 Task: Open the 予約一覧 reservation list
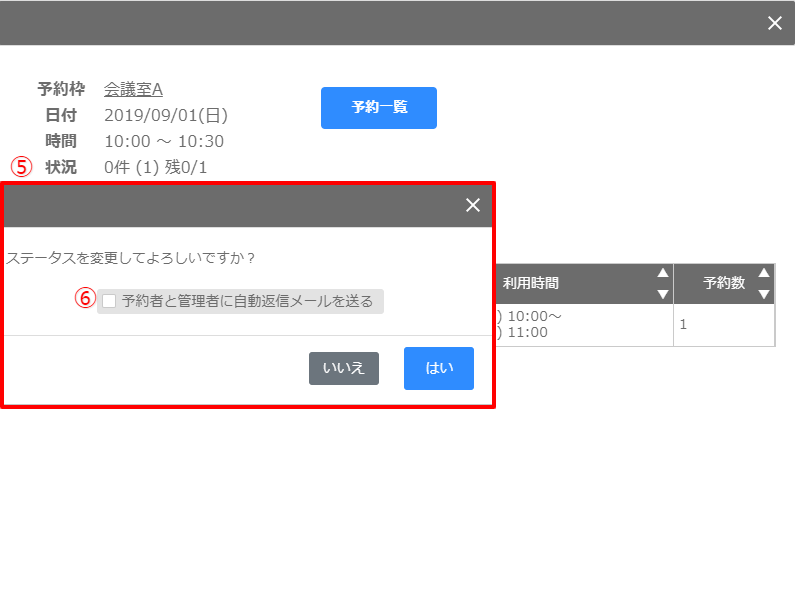pos(379,108)
